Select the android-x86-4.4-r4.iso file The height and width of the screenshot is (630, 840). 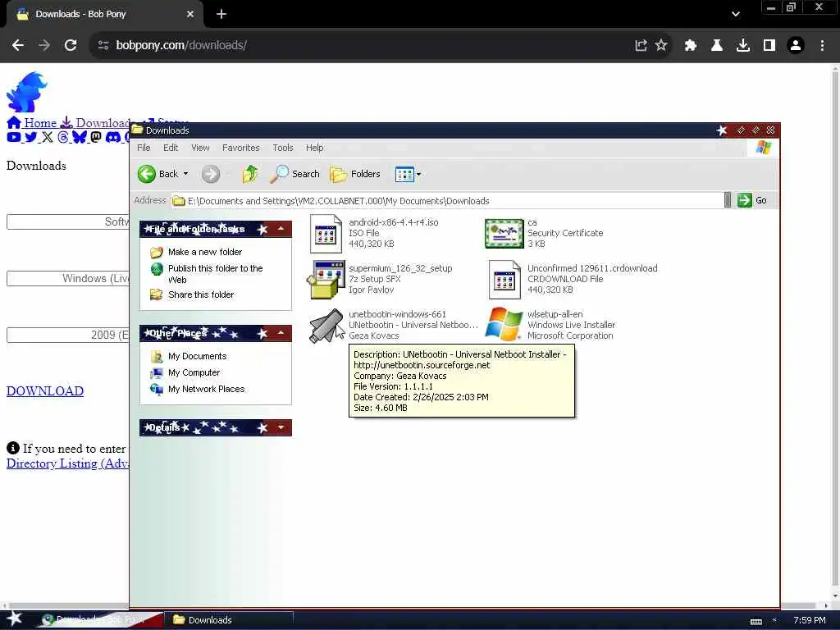(x=375, y=233)
